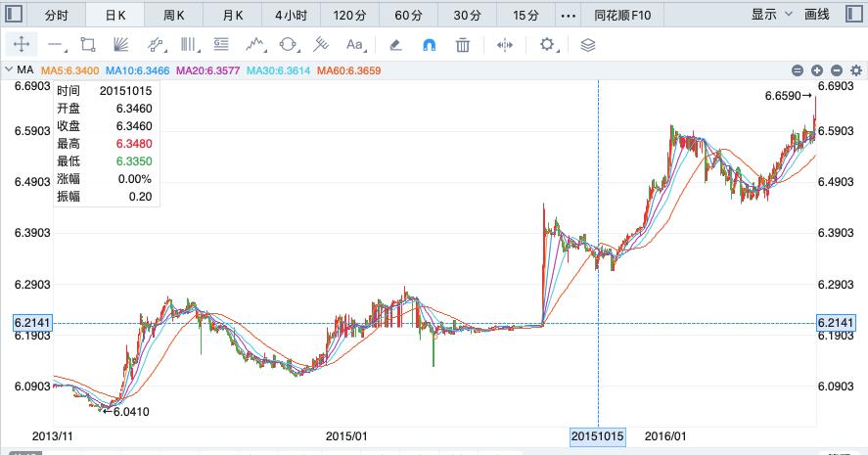The height and width of the screenshot is (455, 868).
Task: Click the MA20:6.3577 indicator label
Action: [x=208, y=70]
